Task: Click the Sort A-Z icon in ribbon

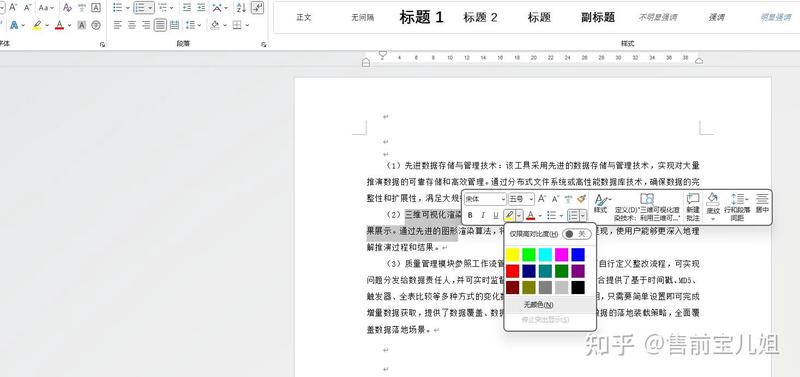Action: tap(241, 8)
